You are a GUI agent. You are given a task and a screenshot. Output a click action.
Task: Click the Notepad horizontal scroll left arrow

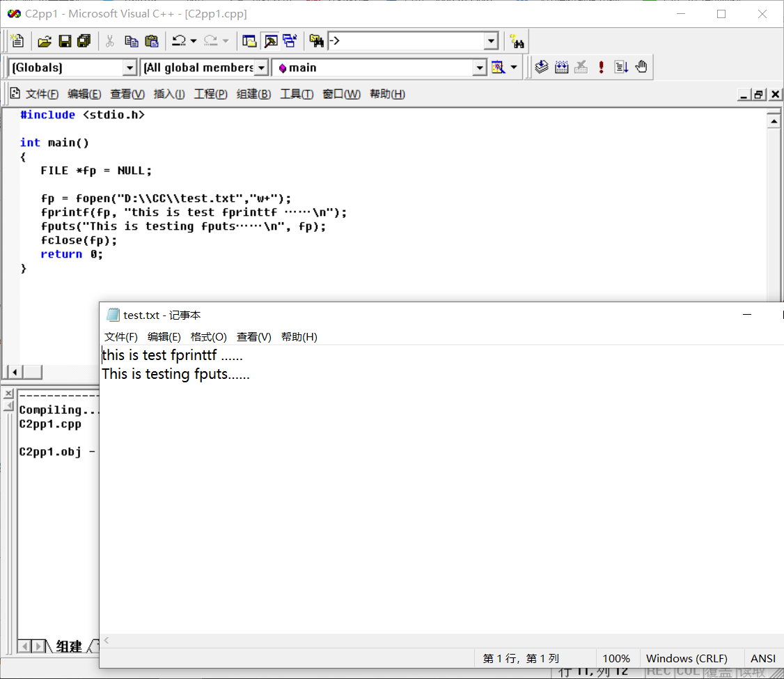point(107,641)
